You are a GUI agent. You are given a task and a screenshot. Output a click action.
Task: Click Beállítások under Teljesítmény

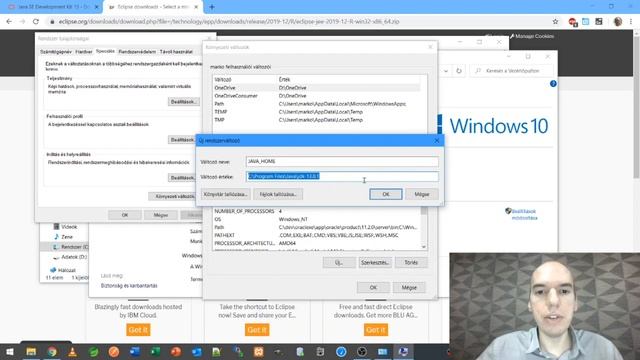pos(183,102)
